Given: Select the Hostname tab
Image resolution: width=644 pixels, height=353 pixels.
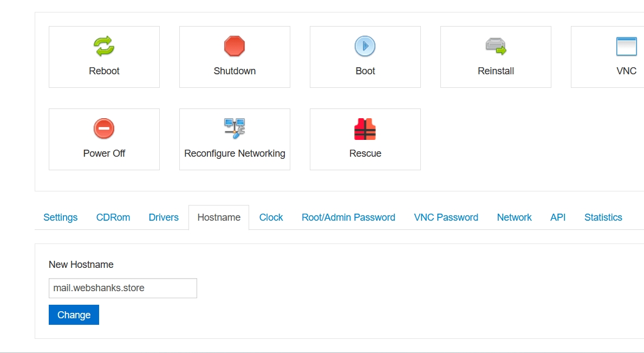Looking at the screenshot, I should [x=219, y=217].
